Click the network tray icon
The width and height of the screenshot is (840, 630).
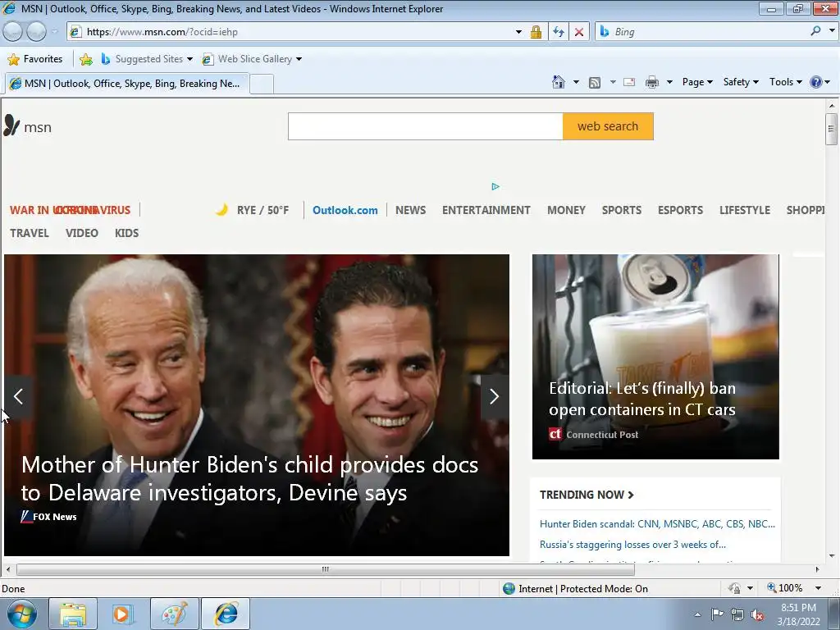737,614
